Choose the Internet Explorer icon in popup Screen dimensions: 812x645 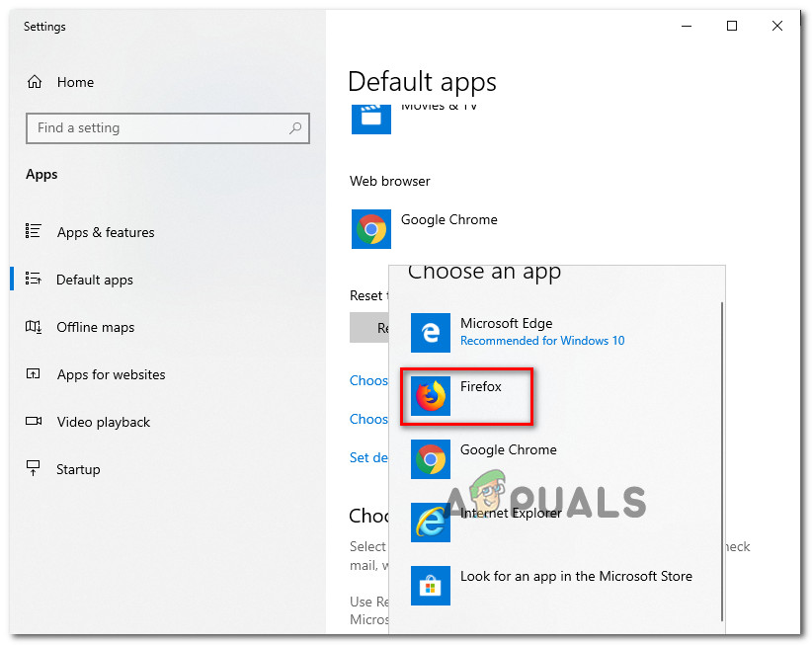pyautogui.click(x=431, y=523)
